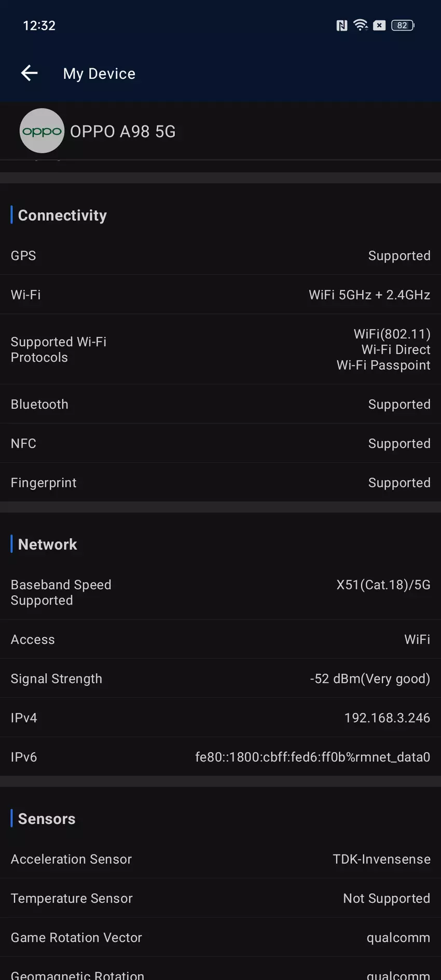Tap the NFC status bar icon

tap(341, 25)
